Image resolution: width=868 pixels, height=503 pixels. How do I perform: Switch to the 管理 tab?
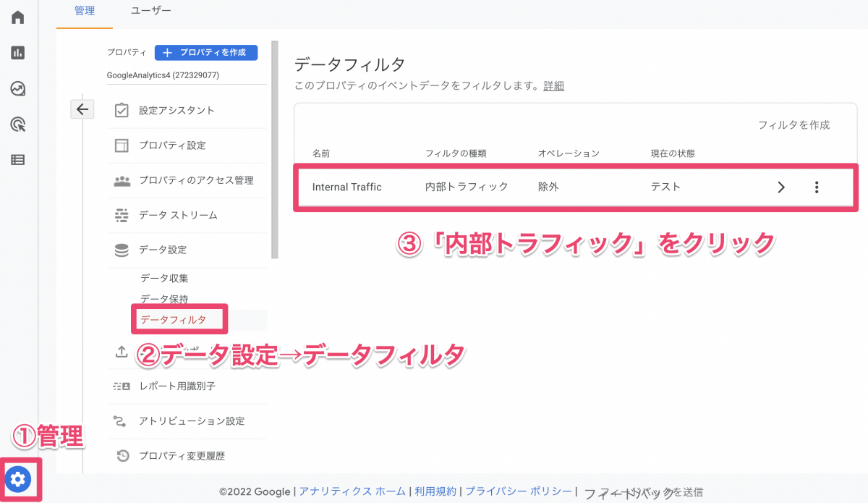(85, 11)
